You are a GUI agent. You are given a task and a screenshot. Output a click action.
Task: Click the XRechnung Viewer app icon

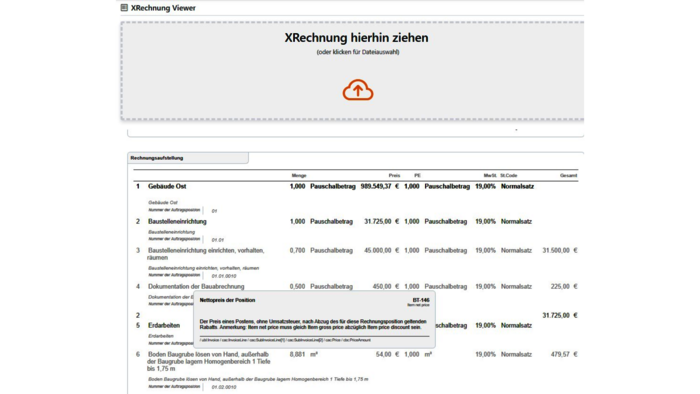click(x=124, y=8)
